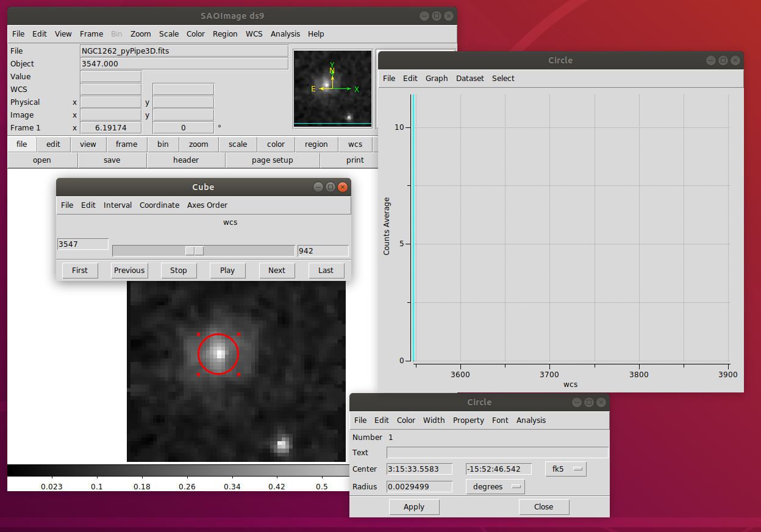Open the View menu in ds9
This screenshot has width=761, height=532.
[63, 34]
